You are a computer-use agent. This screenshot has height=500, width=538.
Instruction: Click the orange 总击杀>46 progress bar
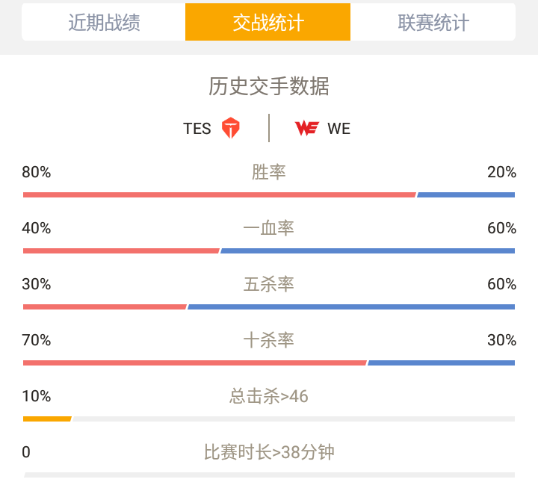pyautogui.click(x=47, y=419)
